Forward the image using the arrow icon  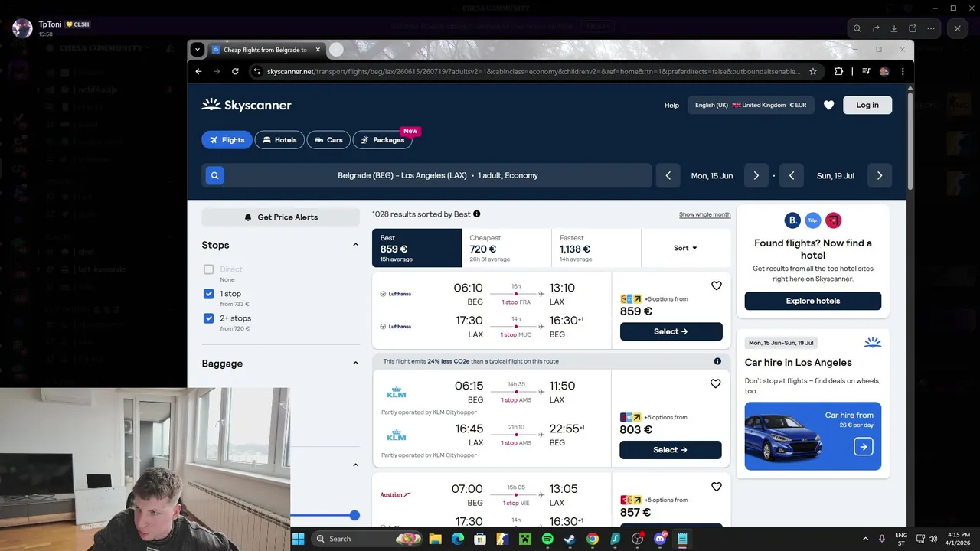tap(876, 28)
